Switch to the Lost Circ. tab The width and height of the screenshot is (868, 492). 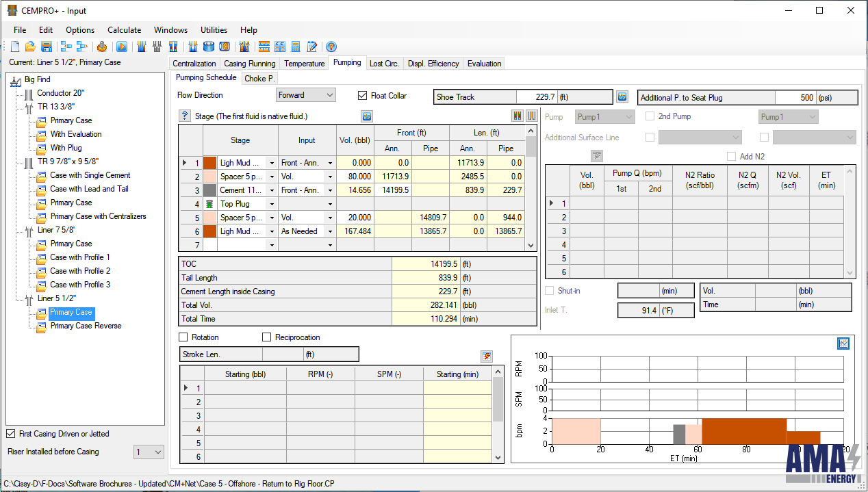[384, 64]
